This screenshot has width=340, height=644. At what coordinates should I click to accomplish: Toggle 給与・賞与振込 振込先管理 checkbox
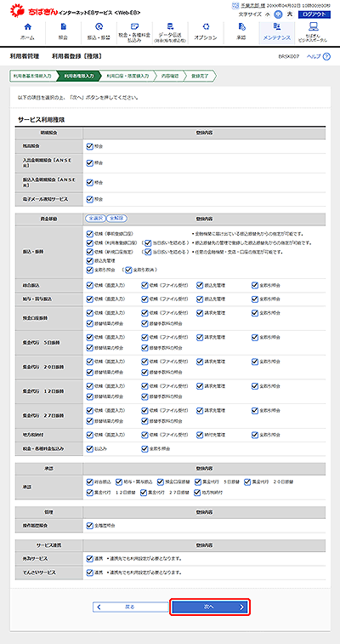[200, 299]
